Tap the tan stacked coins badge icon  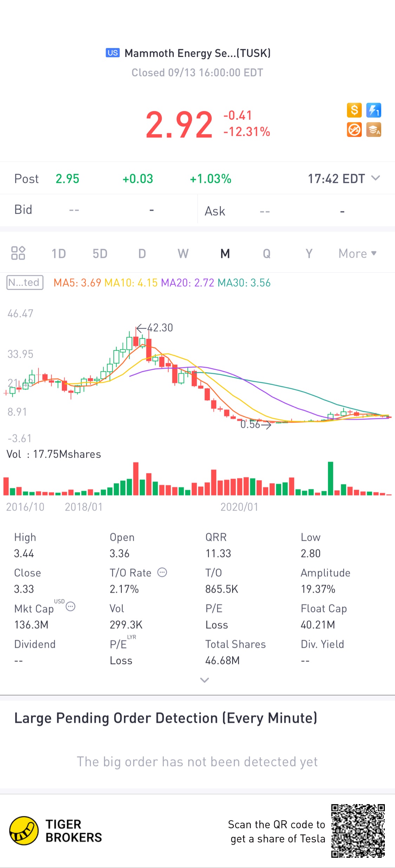pos(374,130)
